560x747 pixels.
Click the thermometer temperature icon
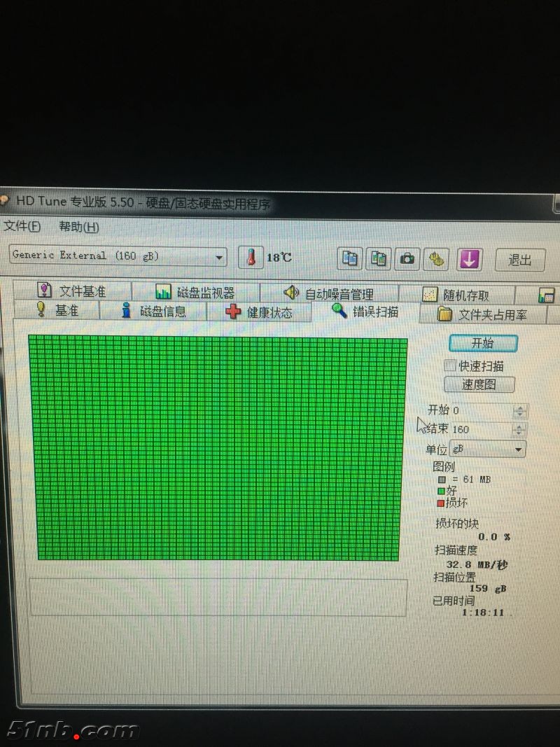(251, 258)
